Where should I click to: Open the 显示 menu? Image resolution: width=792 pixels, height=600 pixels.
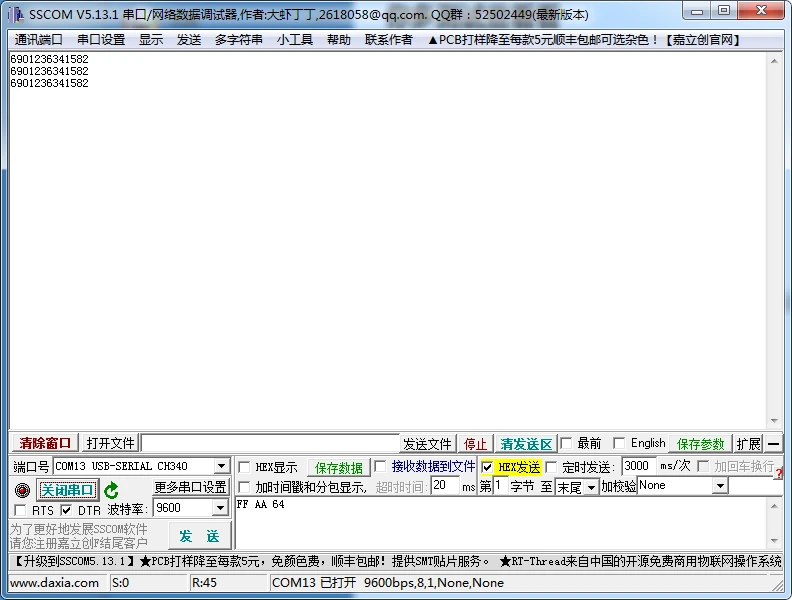pyautogui.click(x=151, y=40)
